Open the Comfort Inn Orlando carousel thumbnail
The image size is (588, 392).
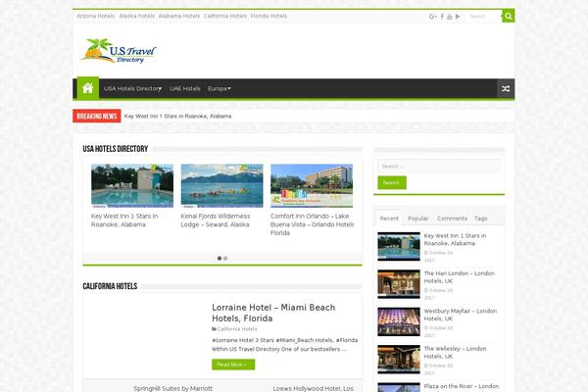click(312, 185)
